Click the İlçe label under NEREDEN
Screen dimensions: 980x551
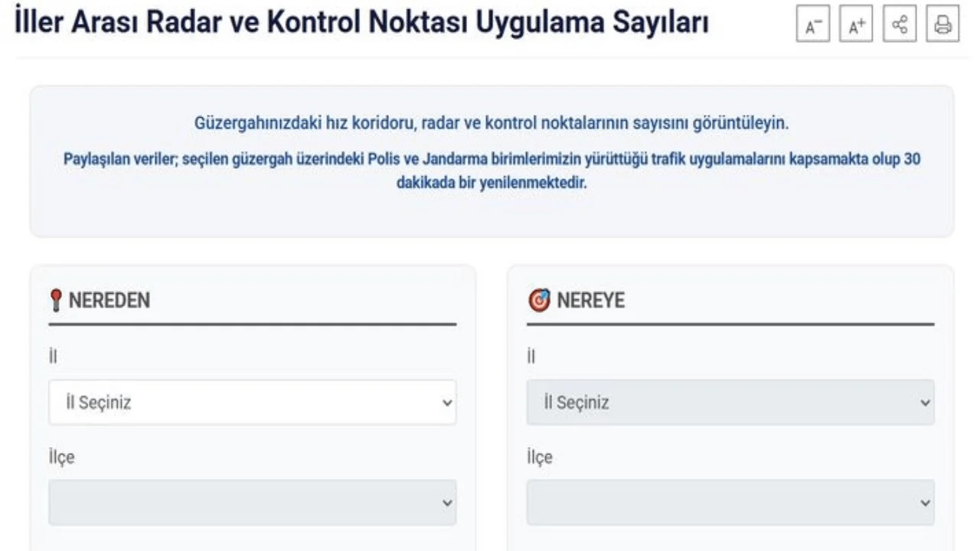(61, 458)
